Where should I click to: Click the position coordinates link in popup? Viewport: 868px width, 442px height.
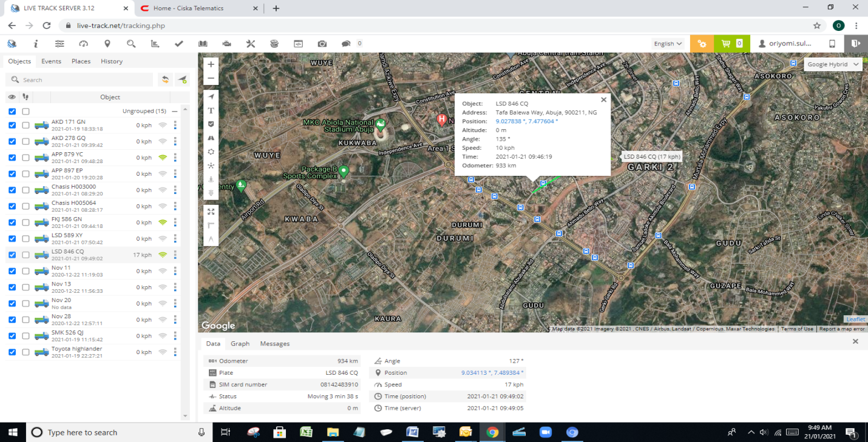(526, 121)
